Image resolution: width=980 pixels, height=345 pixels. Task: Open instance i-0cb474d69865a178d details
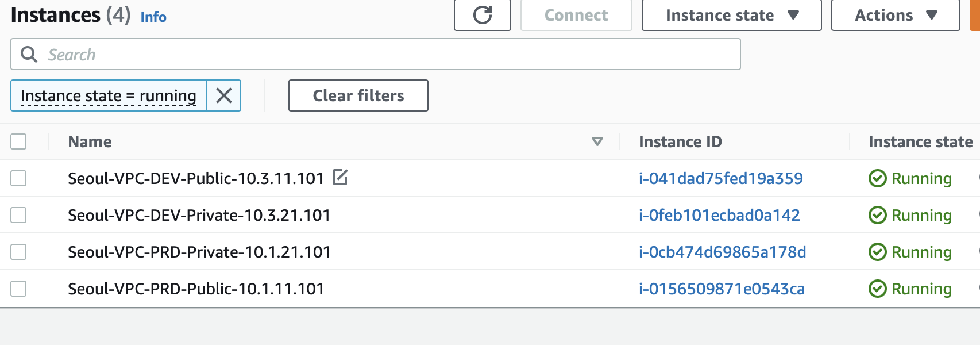(x=722, y=252)
